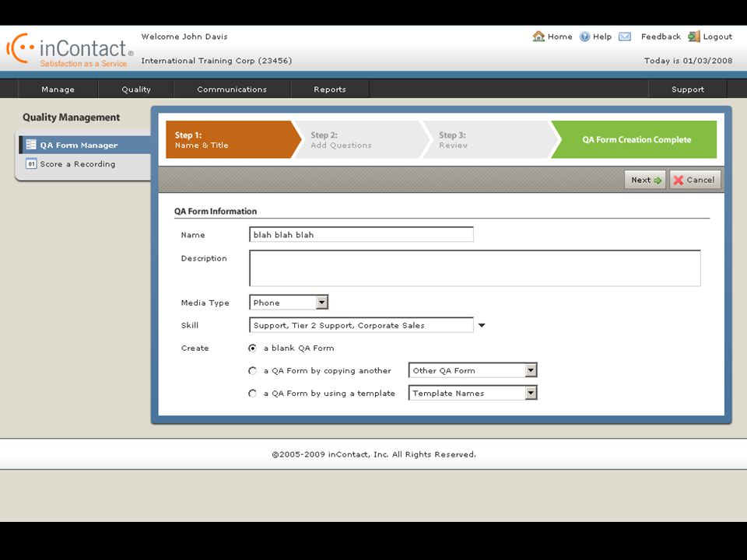747x560 pixels.
Task: Click the green arrow icon on Next
Action: [x=658, y=180]
